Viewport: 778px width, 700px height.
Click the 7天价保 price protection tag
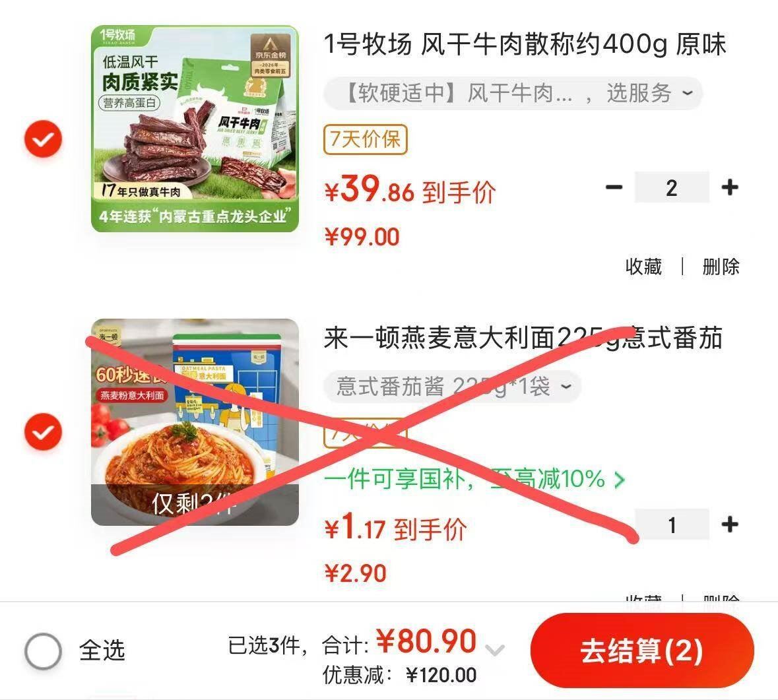(x=365, y=139)
